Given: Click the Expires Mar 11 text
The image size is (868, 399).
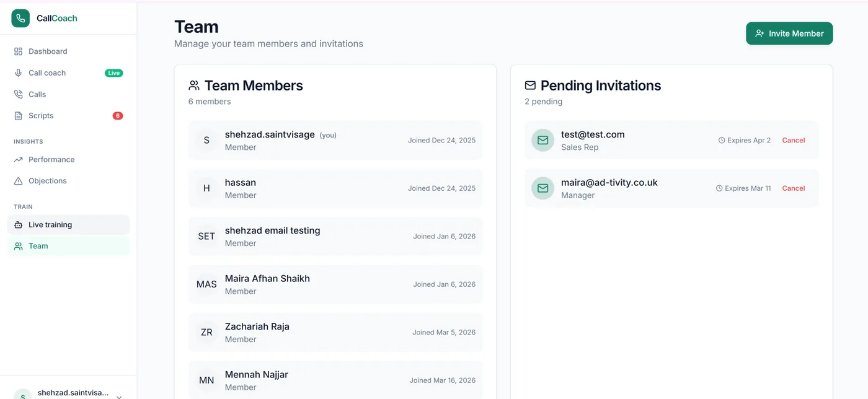Looking at the screenshot, I should 748,188.
